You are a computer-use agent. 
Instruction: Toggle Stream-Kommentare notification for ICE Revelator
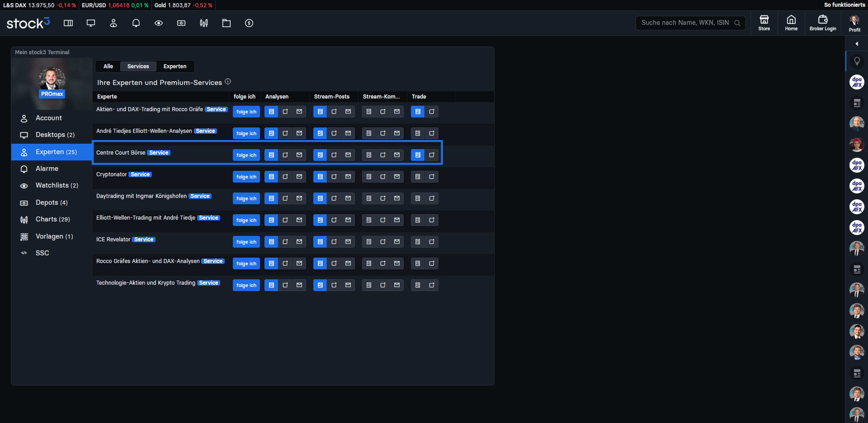point(383,242)
